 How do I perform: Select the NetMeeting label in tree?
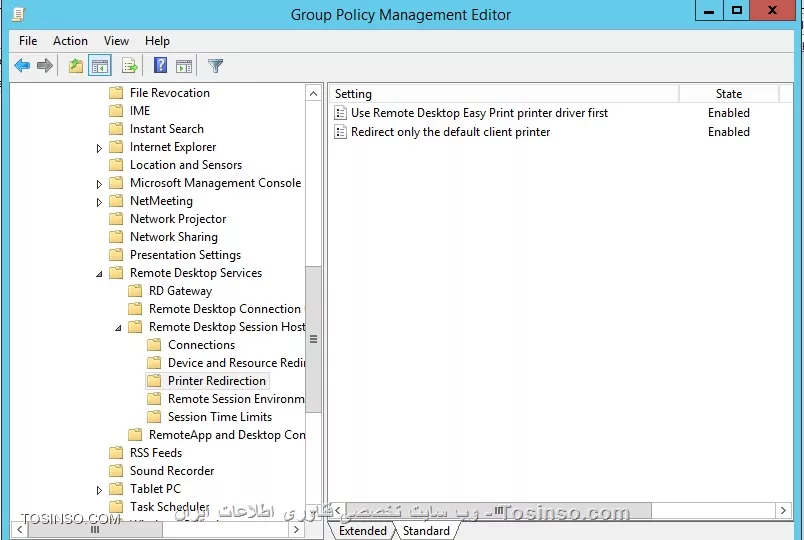[x=162, y=201]
